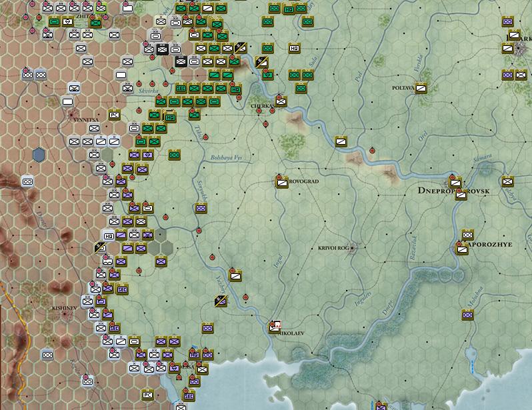Click the Kishinev city symbol
The width and height of the screenshot is (532, 410).
(x=65, y=314)
